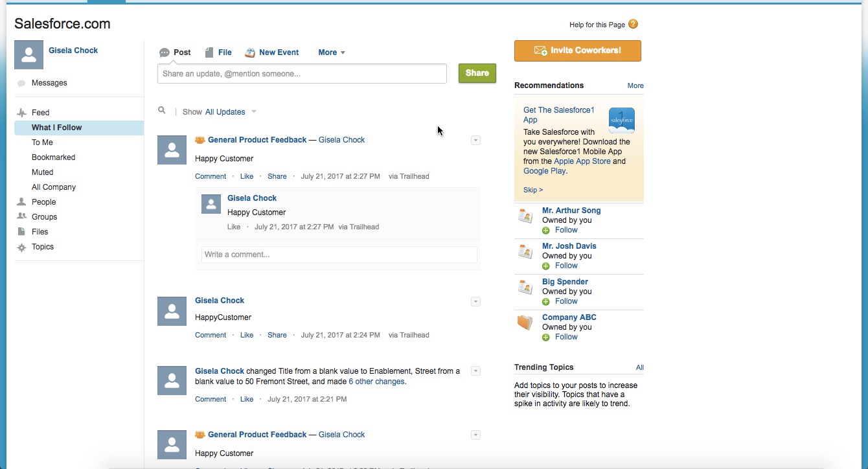Click the Files document icon in sidebar
Screen dimensions: 868x469
pos(21,232)
